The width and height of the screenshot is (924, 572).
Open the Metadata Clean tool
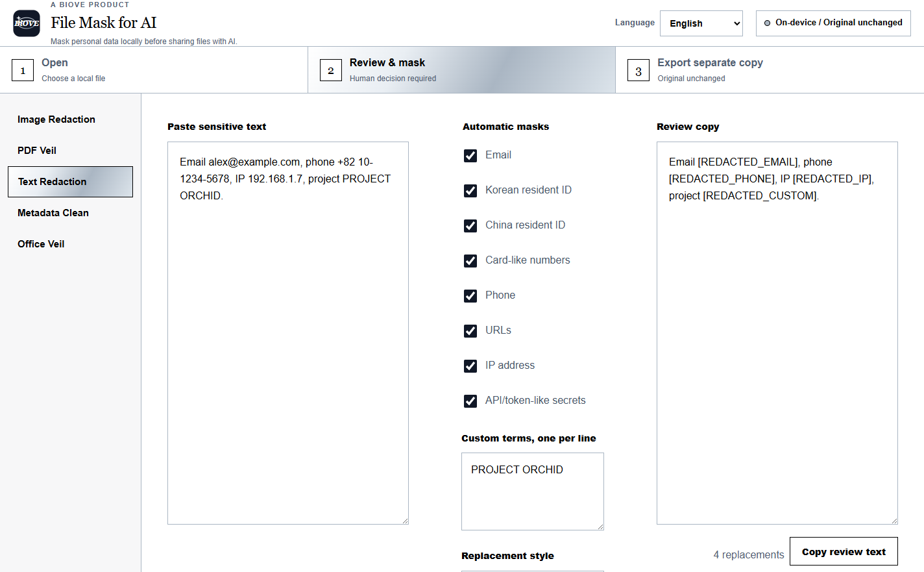pyautogui.click(x=70, y=213)
